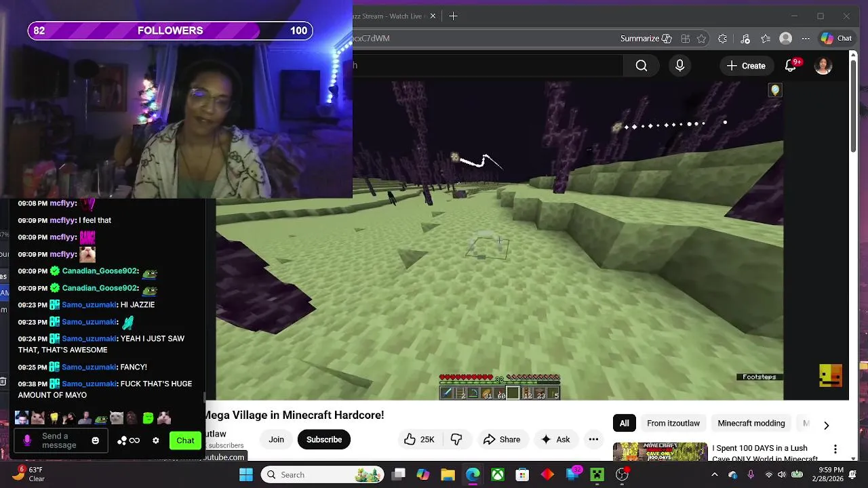This screenshot has width=868, height=488.
Task: Open Edge settings and more menu
Action: (806, 39)
